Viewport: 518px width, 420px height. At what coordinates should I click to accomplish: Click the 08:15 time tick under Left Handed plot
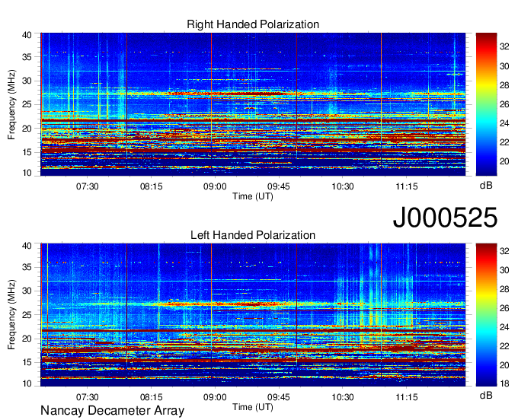click(x=152, y=397)
